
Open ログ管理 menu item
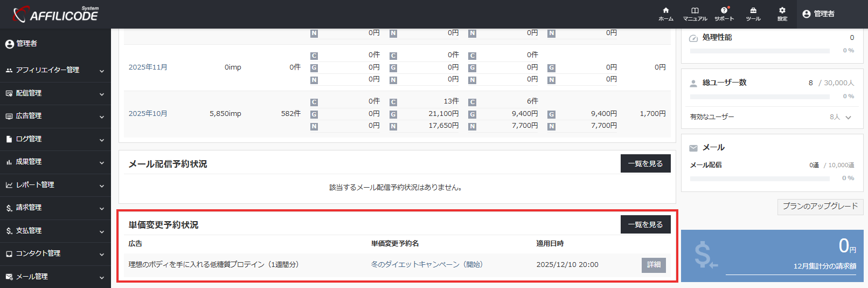tap(55, 139)
